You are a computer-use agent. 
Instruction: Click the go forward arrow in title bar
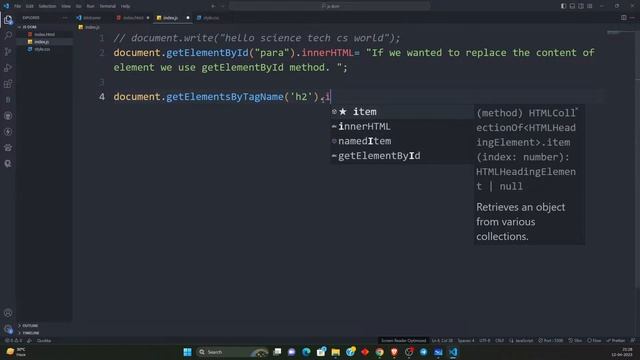click(222, 6)
